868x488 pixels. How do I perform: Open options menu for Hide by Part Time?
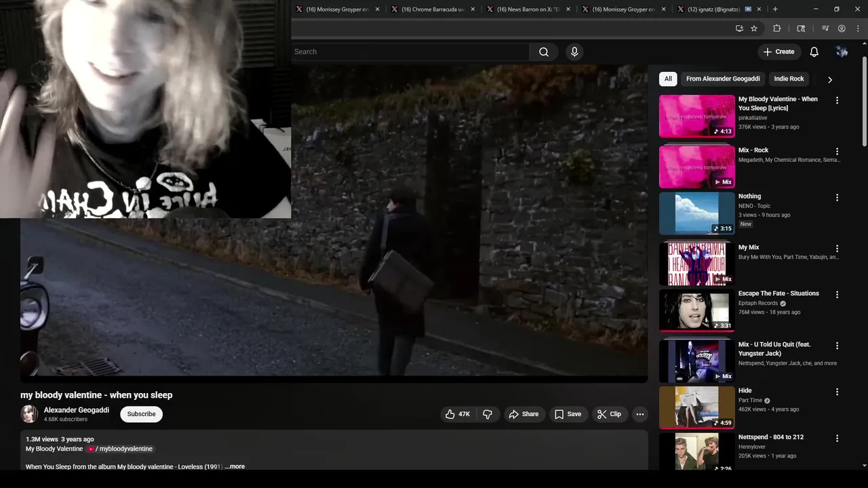[837, 392]
